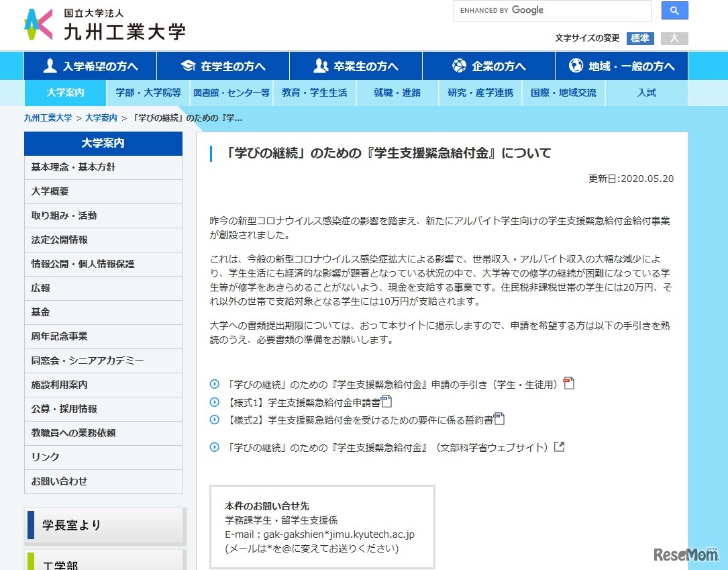Open the 入試 tab

pyautogui.click(x=645, y=93)
